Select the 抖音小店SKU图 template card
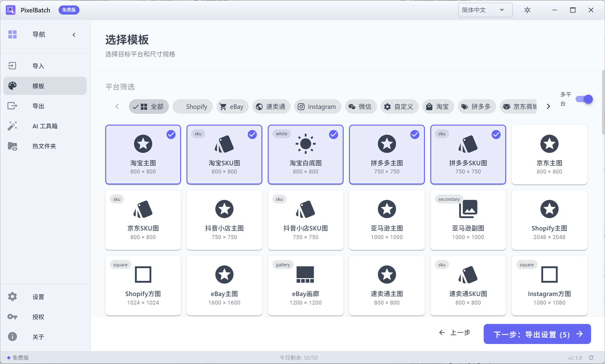605x364 pixels. point(305,220)
